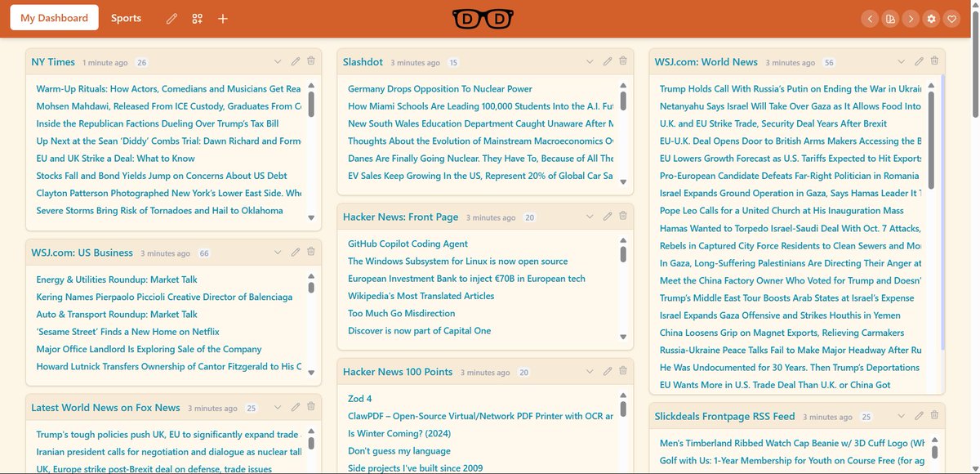Edit the Slashdot widget
Screen dimensions: 980x474
pyautogui.click(x=608, y=61)
